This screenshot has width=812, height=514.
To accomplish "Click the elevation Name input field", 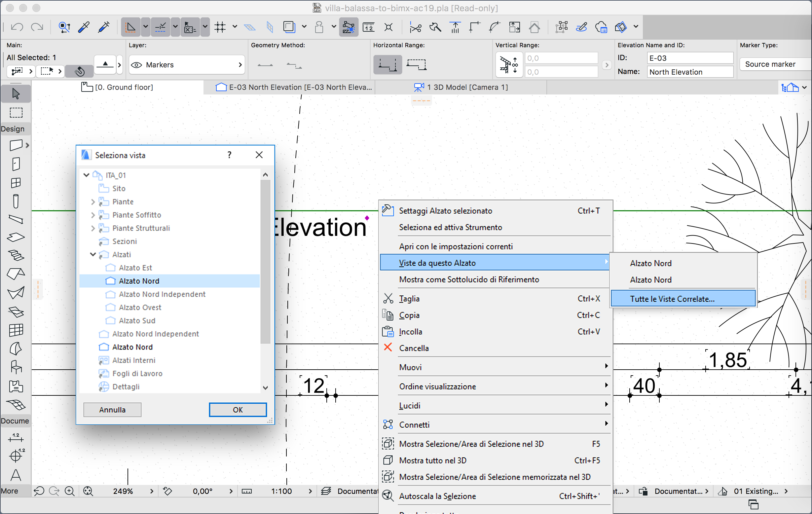I will pyautogui.click(x=689, y=72).
